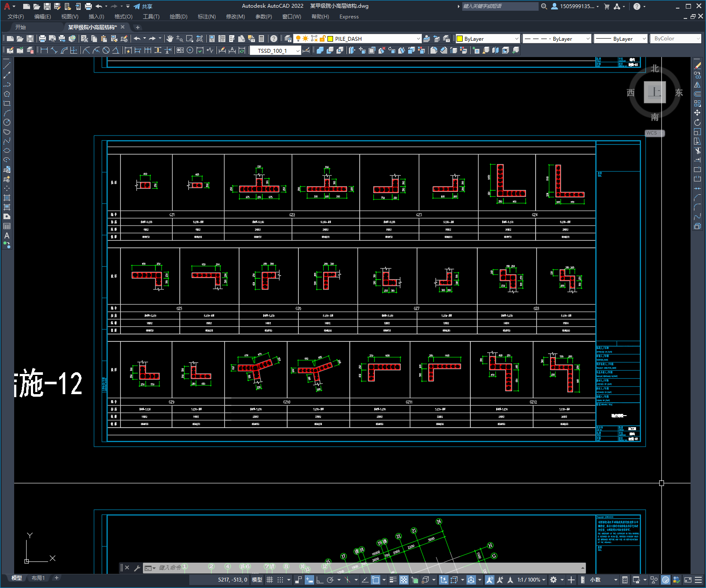This screenshot has width=706, height=588.
Task: Click the WCS label under the view cube
Action: [x=652, y=133]
